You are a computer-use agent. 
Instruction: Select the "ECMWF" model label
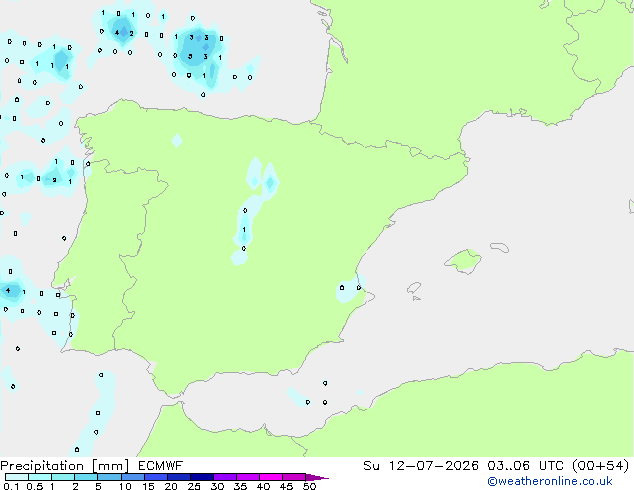[x=161, y=466]
